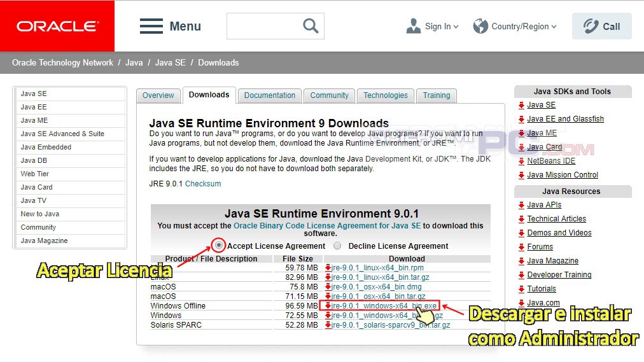This screenshot has height=362, width=644.
Task: Click Oracle Technology Network breadcrumb
Action: (62, 63)
